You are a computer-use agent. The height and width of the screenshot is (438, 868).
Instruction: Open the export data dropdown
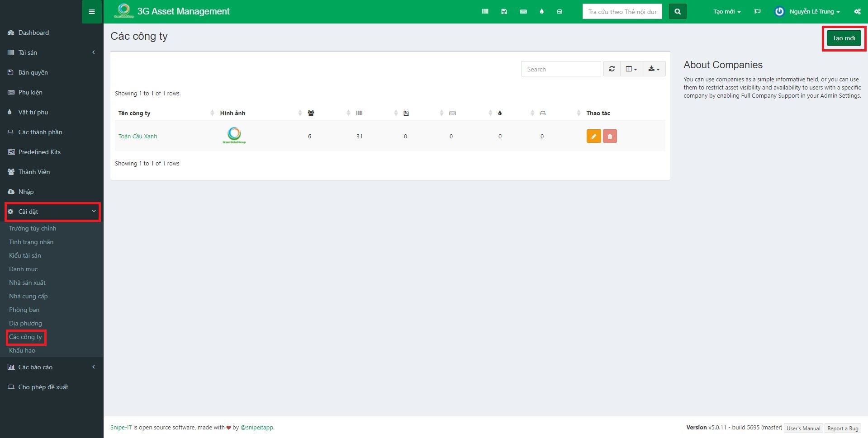[654, 69]
